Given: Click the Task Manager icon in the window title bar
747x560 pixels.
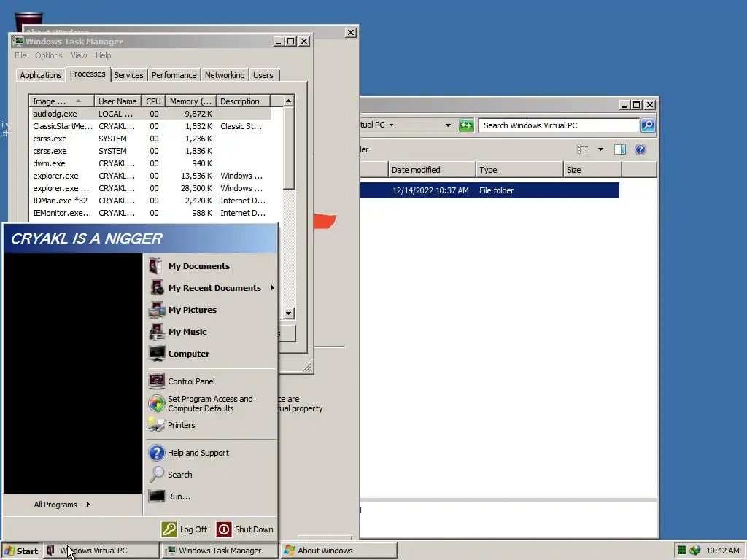Looking at the screenshot, I should click(18, 42).
